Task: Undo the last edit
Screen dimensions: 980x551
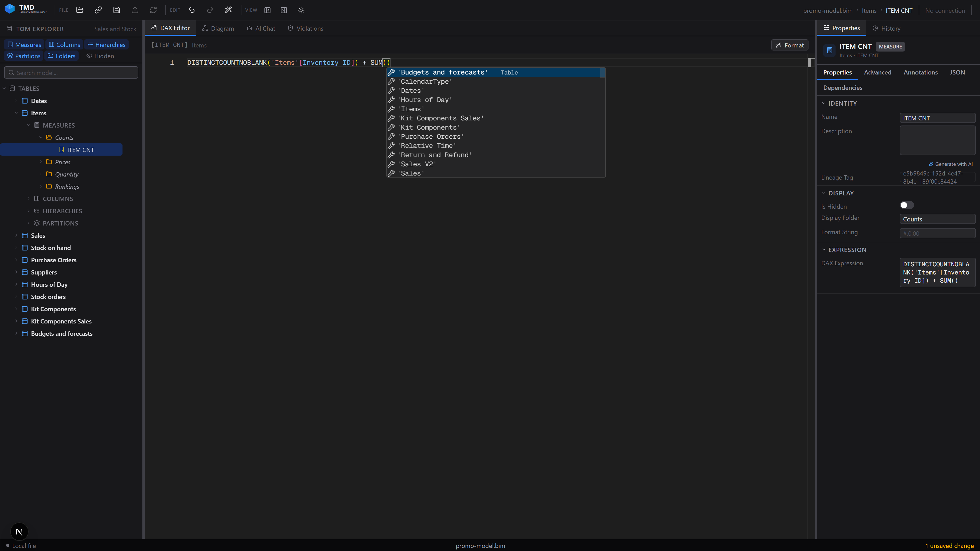Action: (x=192, y=10)
